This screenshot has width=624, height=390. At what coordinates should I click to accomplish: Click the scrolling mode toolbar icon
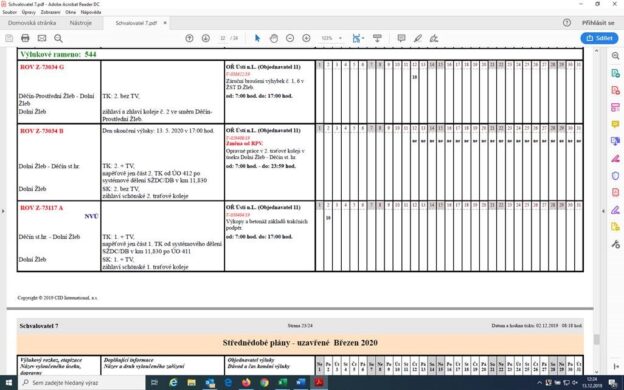(377, 38)
